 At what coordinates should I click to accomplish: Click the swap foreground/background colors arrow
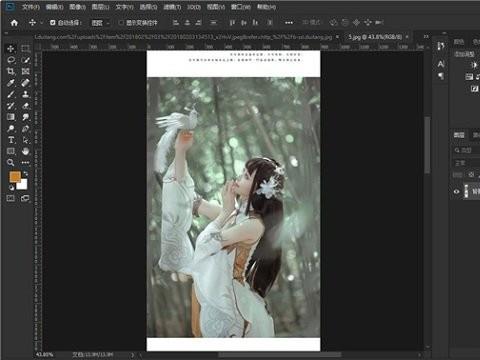[x=25, y=174]
